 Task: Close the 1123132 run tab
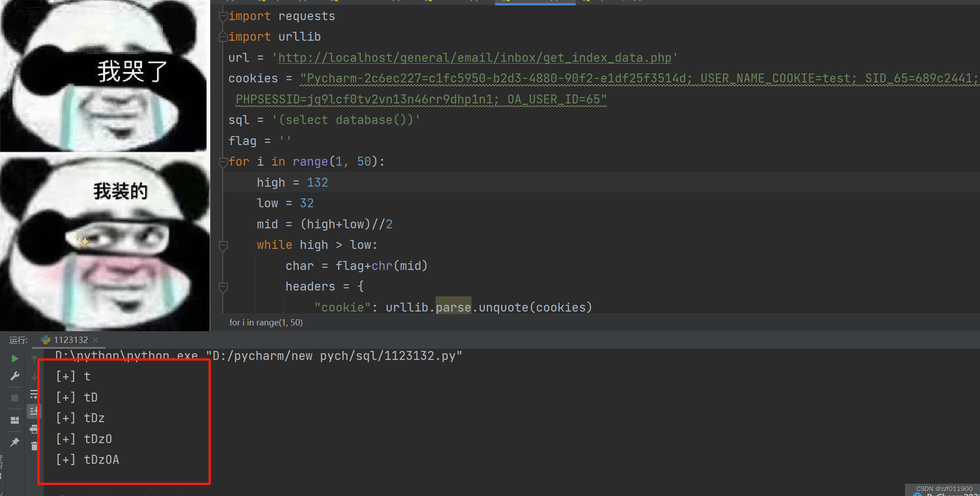95,340
